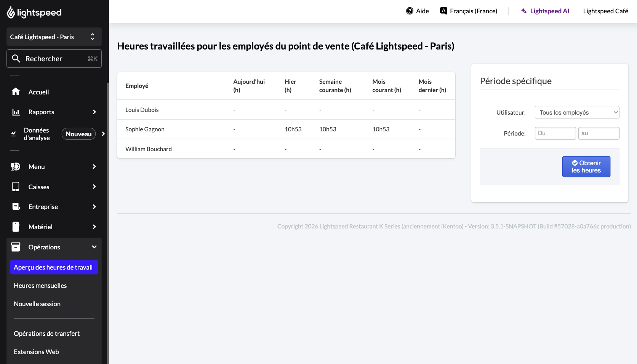
Task: Open Heures mensuelles menu item
Action: point(40,286)
